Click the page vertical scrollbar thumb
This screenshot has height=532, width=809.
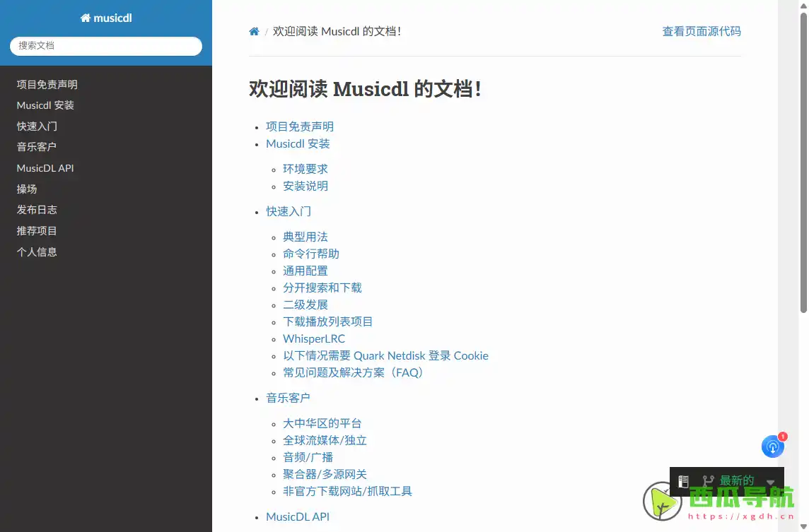803,162
